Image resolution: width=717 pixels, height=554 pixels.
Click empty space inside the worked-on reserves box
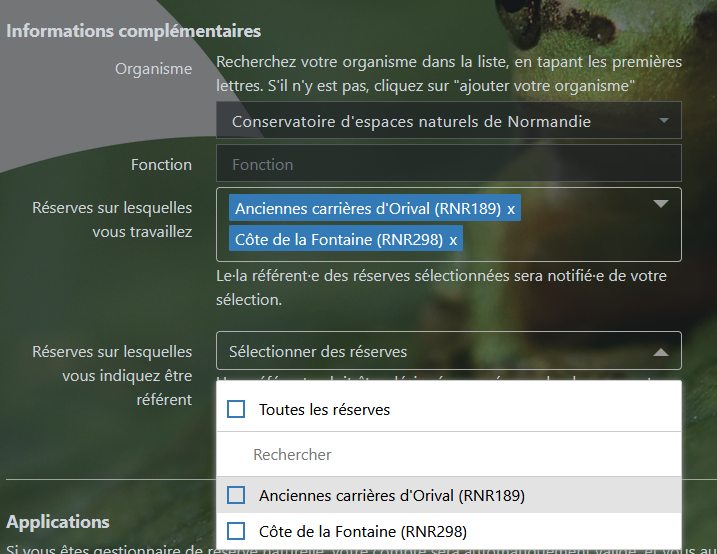(570, 240)
